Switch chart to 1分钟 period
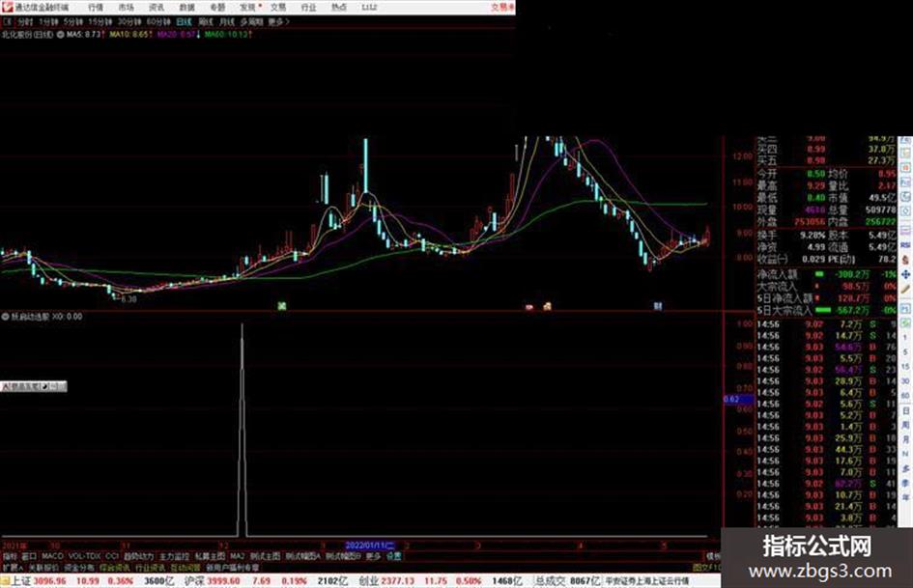This screenshot has height=588, width=913. tap(48, 21)
